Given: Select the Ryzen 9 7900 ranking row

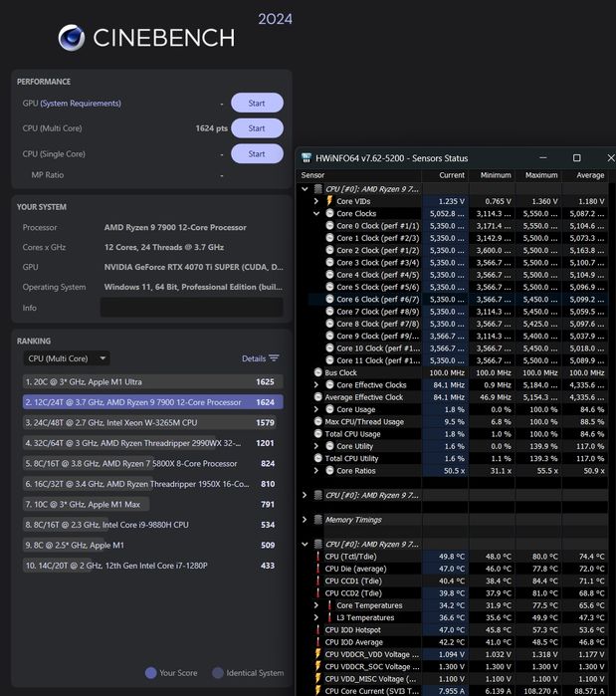Looking at the screenshot, I should pos(152,402).
